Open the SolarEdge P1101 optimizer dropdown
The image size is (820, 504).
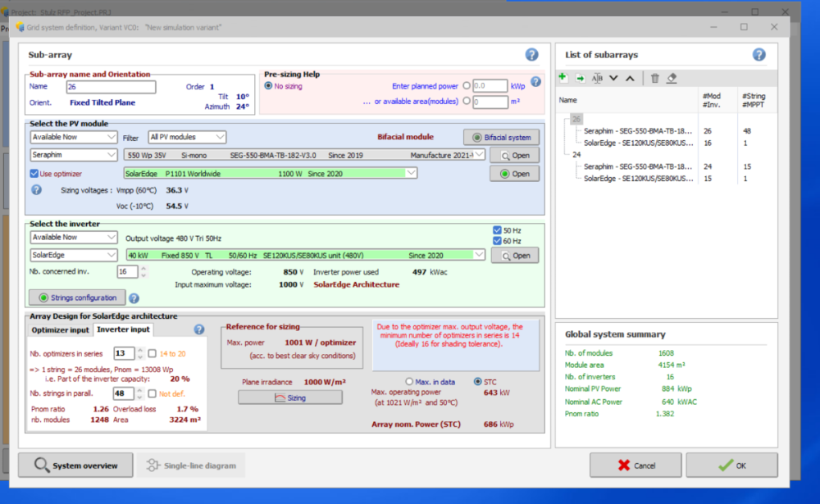click(x=271, y=173)
